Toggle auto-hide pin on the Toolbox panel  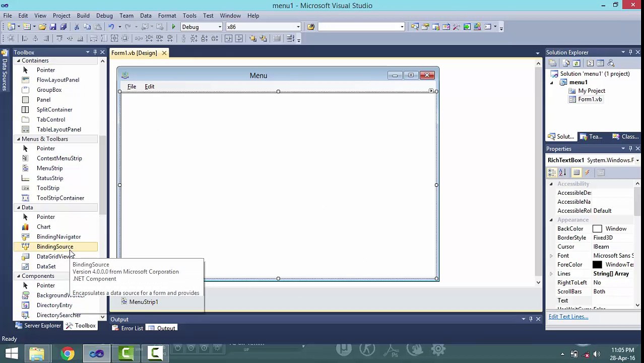(x=95, y=52)
